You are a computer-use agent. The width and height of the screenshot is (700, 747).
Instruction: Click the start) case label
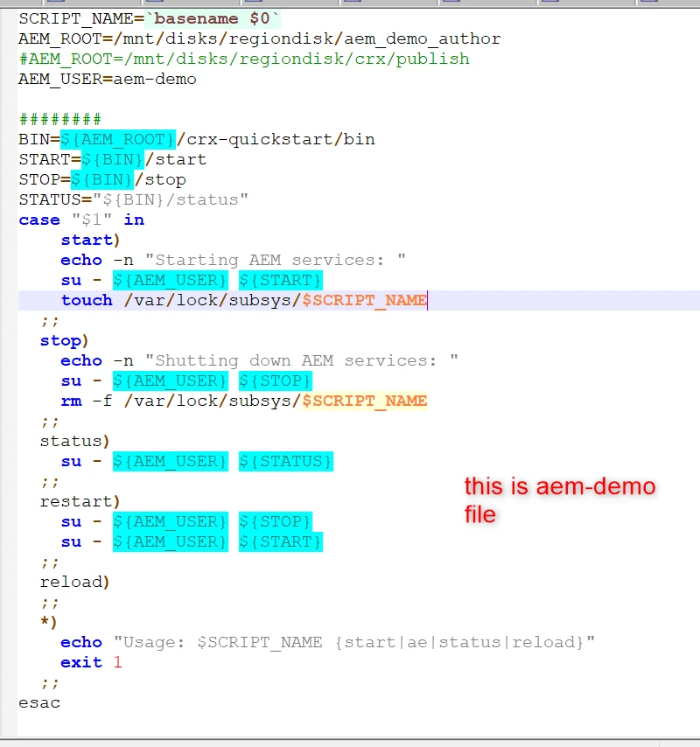[x=90, y=240]
